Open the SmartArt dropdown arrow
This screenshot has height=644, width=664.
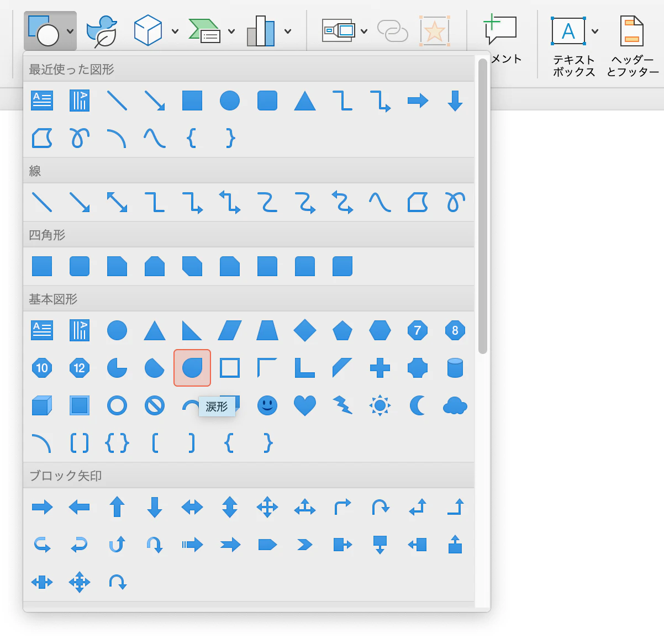pyautogui.click(x=231, y=31)
